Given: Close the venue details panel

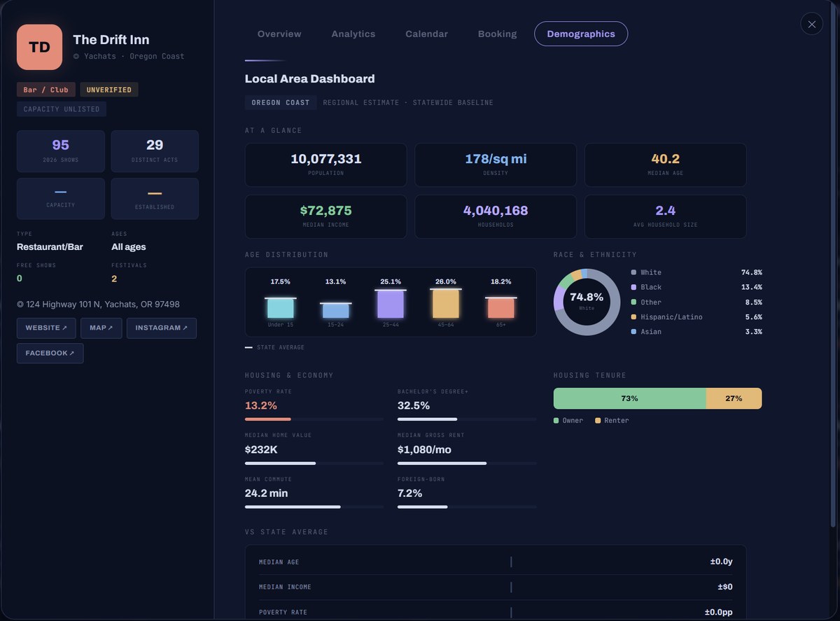Looking at the screenshot, I should click(811, 24).
